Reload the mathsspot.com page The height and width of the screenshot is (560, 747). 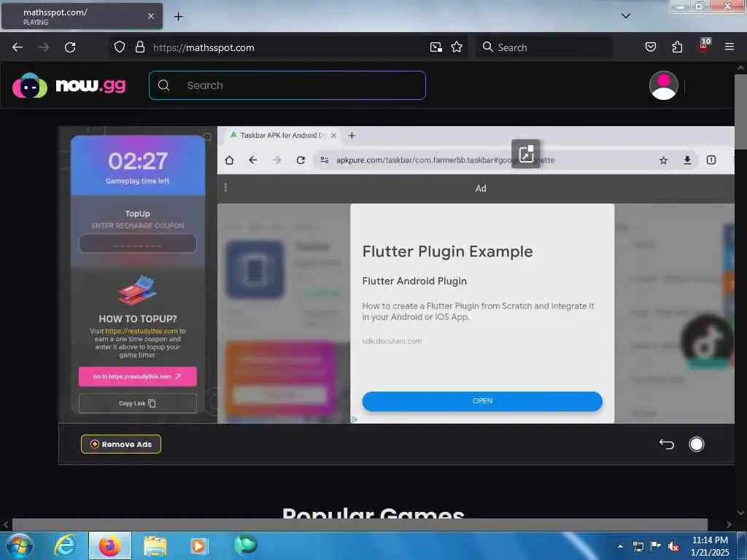pos(70,47)
